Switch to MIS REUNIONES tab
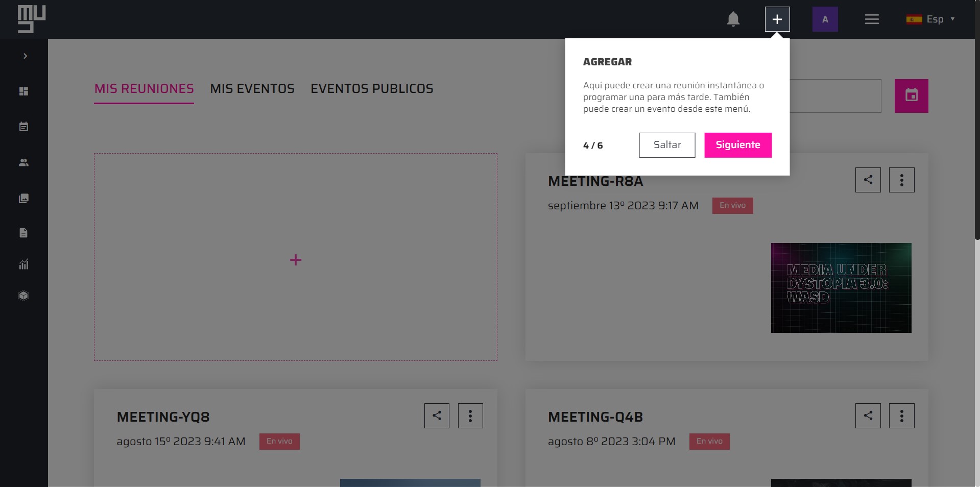The width and height of the screenshot is (980, 487). 144,89
